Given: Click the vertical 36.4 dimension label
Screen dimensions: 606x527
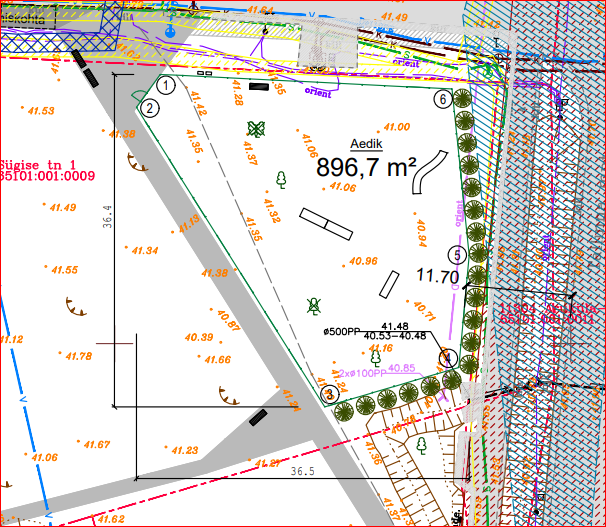Looking at the screenshot, I should [106, 218].
